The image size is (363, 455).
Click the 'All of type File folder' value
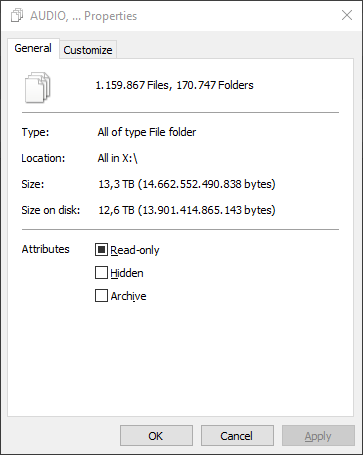pyautogui.click(x=147, y=132)
